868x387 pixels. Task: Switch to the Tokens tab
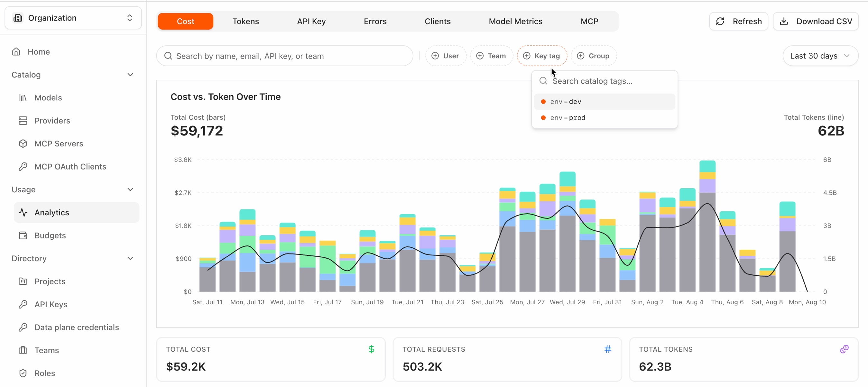click(x=246, y=21)
